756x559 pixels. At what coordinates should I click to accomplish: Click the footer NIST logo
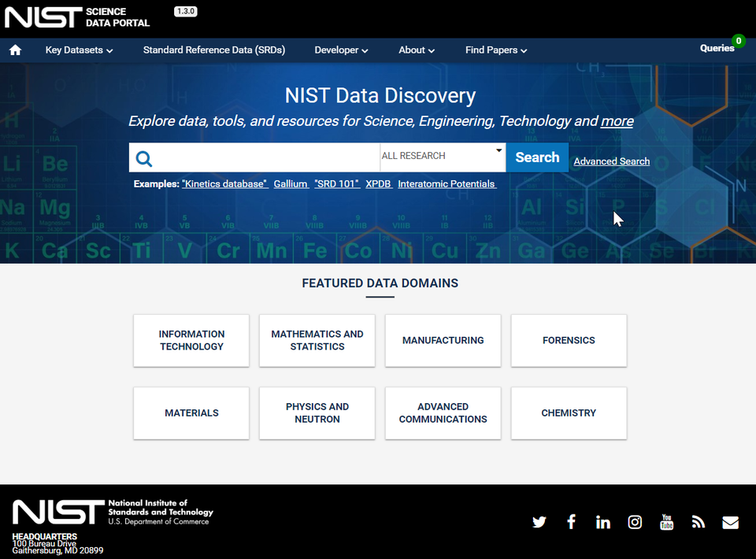click(x=113, y=512)
